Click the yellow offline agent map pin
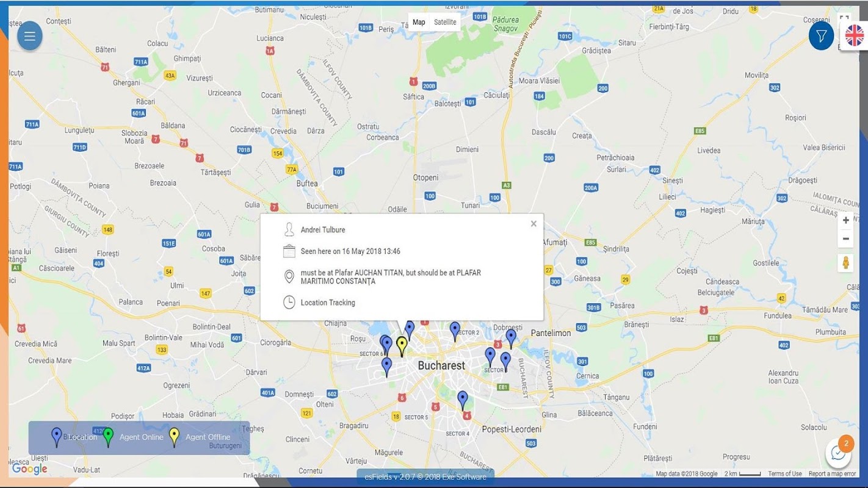 [x=402, y=345]
